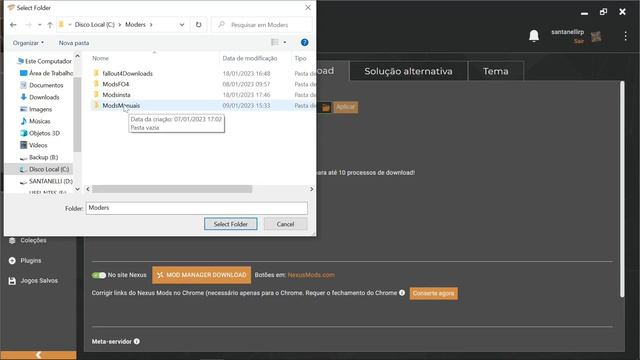Viewport: 640px width, 360px height.
Task: Click Sair under username
Action: 579,41
